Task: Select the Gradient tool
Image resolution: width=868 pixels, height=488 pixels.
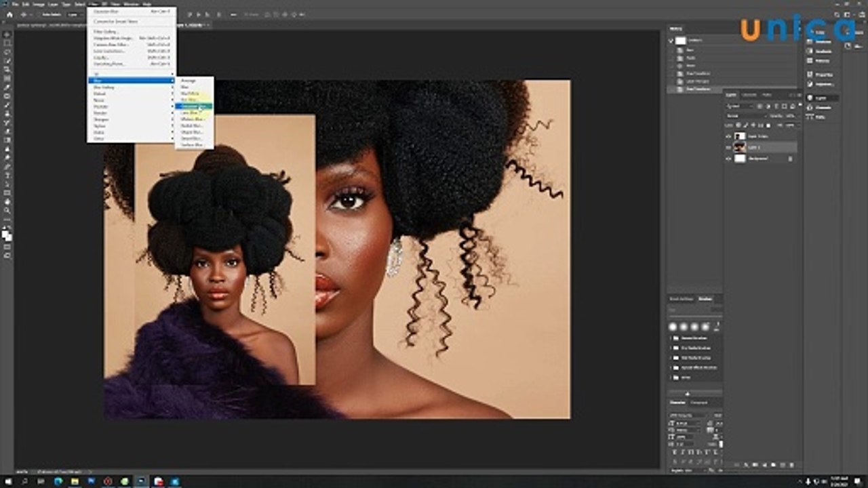Action: click(x=7, y=140)
